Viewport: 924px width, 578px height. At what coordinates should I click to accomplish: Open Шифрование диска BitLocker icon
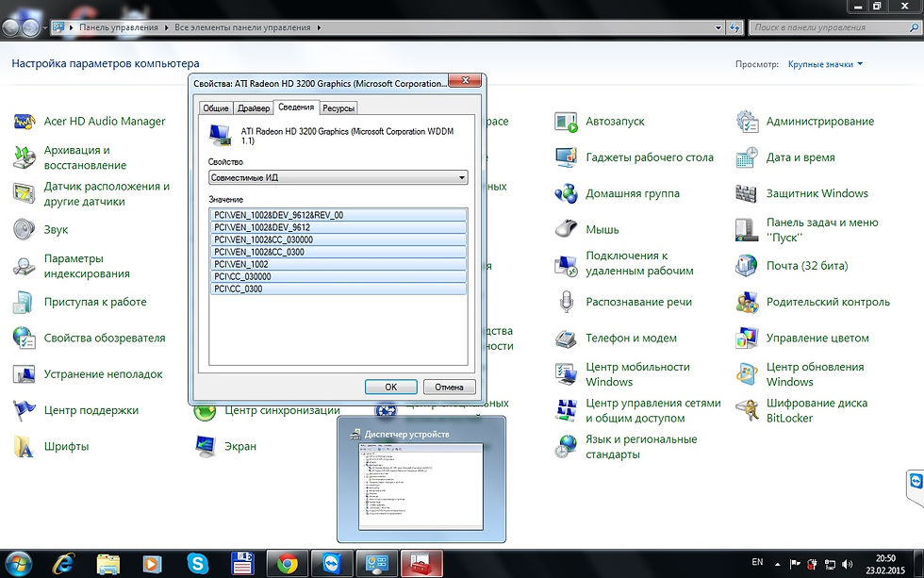pyautogui.click(x=747, y=410)
